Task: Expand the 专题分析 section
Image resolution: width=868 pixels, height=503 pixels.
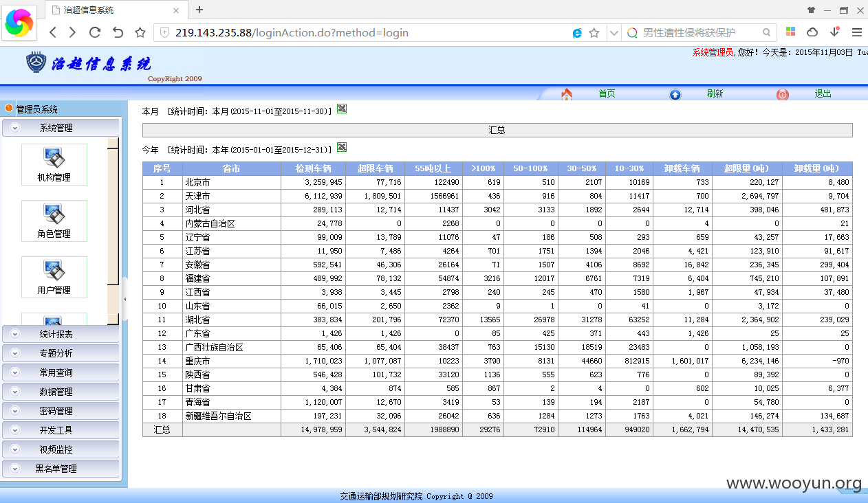Action: [x=61, y=353]
